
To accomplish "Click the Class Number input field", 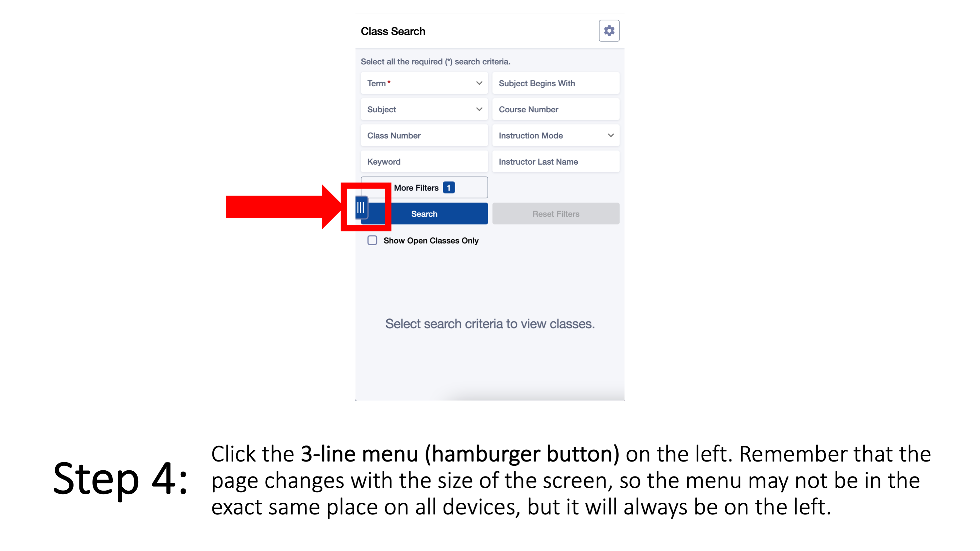I will click(x=424, y=135).
